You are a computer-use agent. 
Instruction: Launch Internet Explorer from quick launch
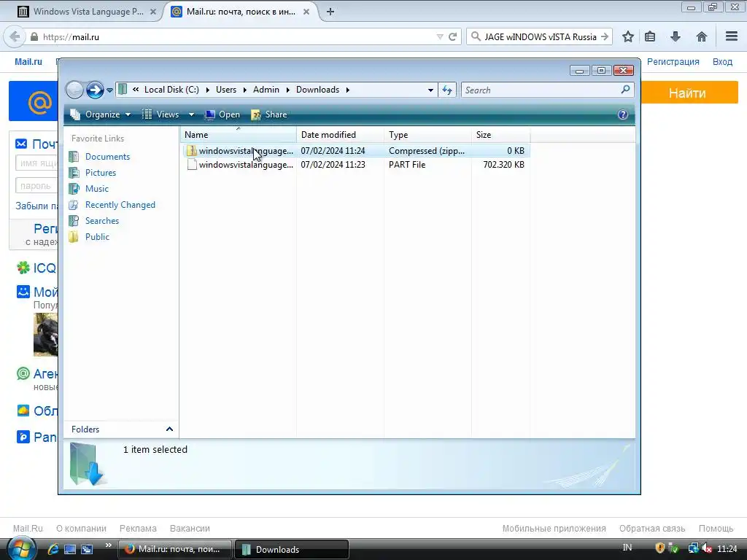(x=53, y=549)
